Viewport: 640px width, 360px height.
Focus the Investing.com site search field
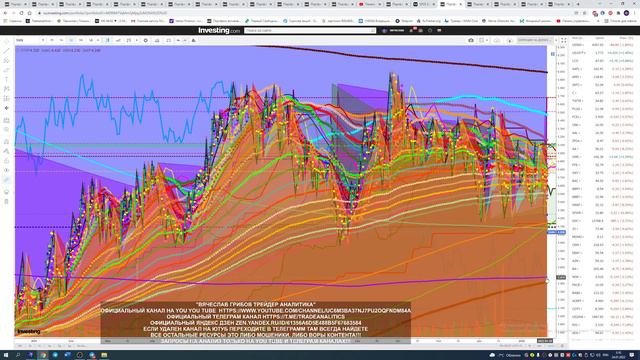tap(310, 30)
